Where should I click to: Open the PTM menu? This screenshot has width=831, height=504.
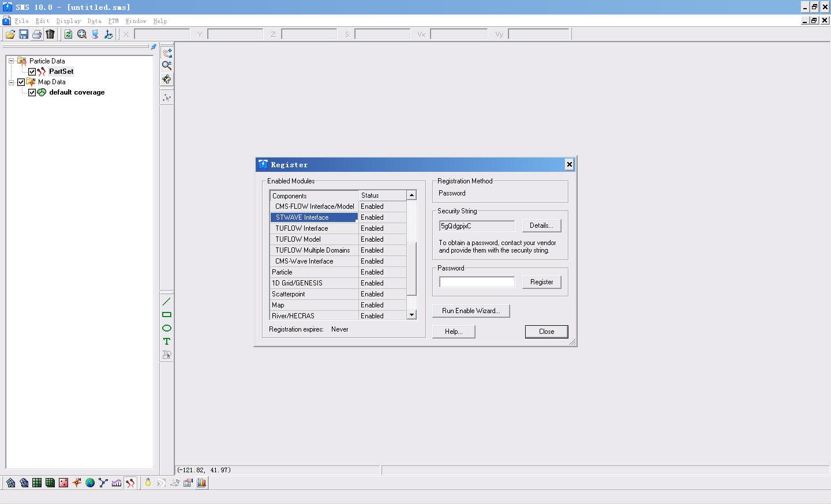click(113, 21)
